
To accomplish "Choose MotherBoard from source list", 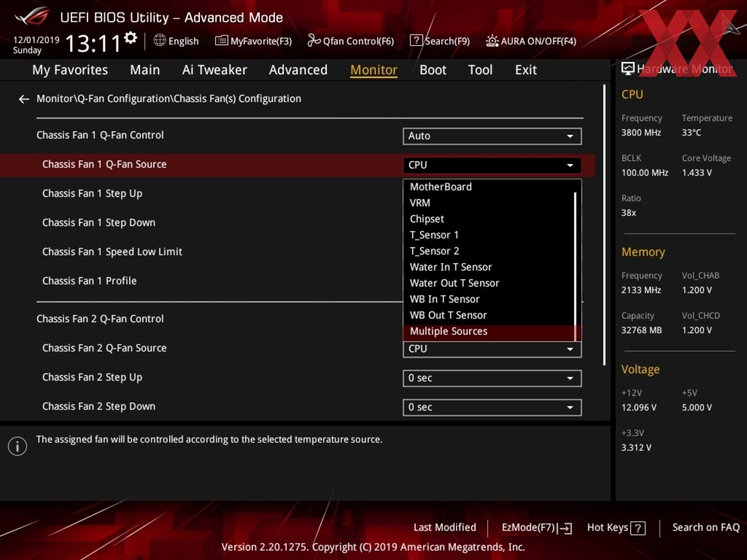I will [488, 187].
